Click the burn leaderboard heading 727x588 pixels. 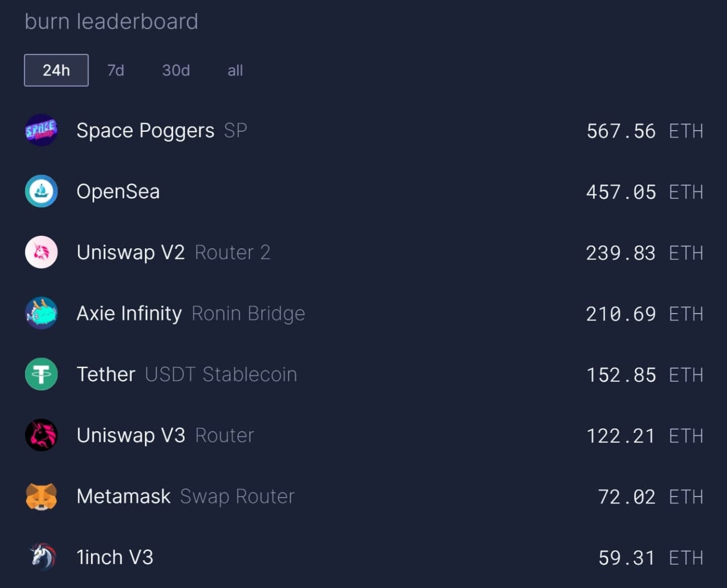(x=111, y=22)
